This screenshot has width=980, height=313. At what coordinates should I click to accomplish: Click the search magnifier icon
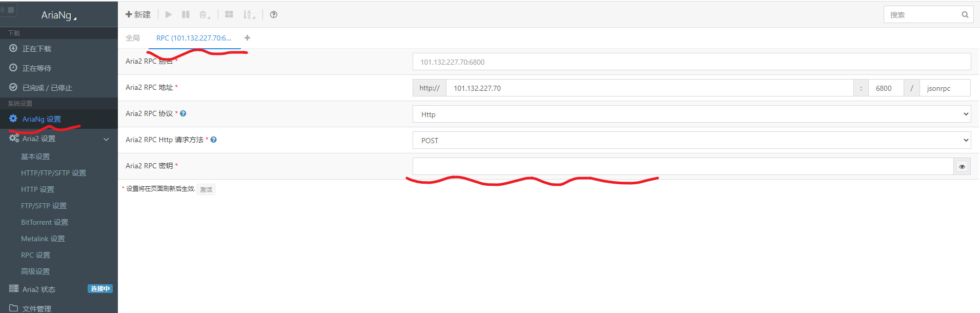tap(965, 14)
